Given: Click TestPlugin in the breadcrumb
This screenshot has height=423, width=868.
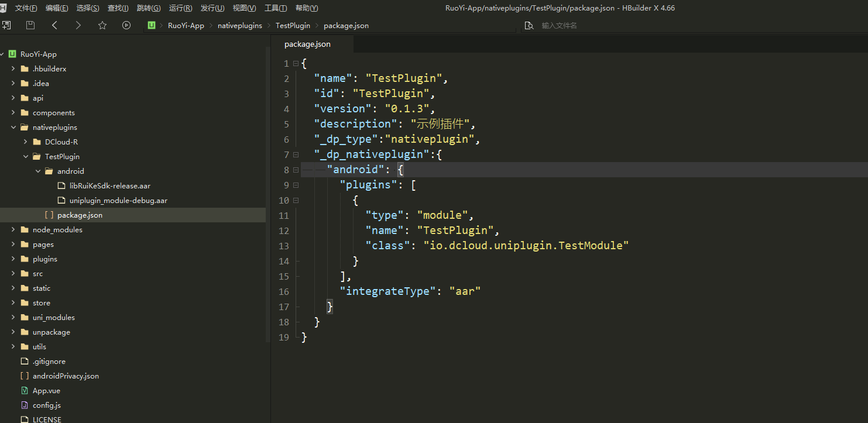Looking at the screenshot, I should (293, 26).
